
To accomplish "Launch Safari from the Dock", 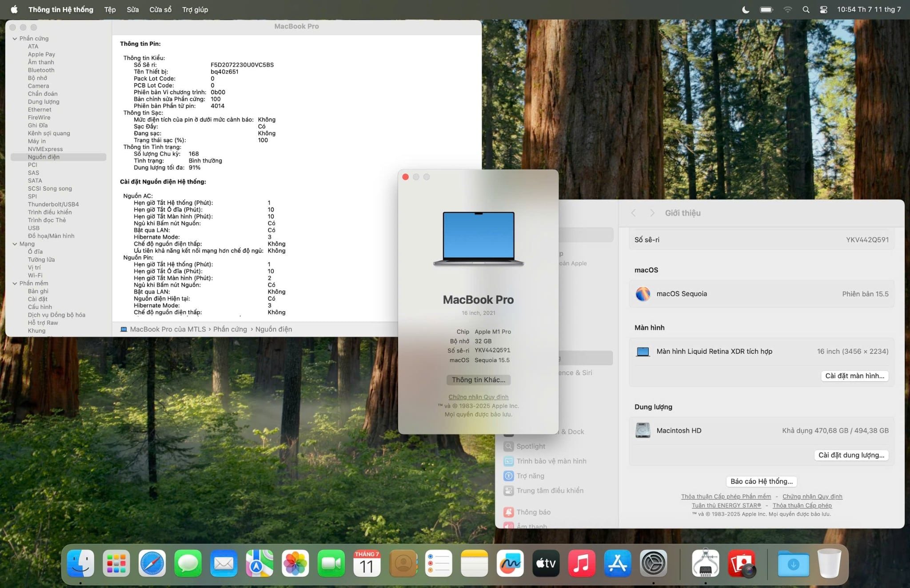I will click(152, 563).
